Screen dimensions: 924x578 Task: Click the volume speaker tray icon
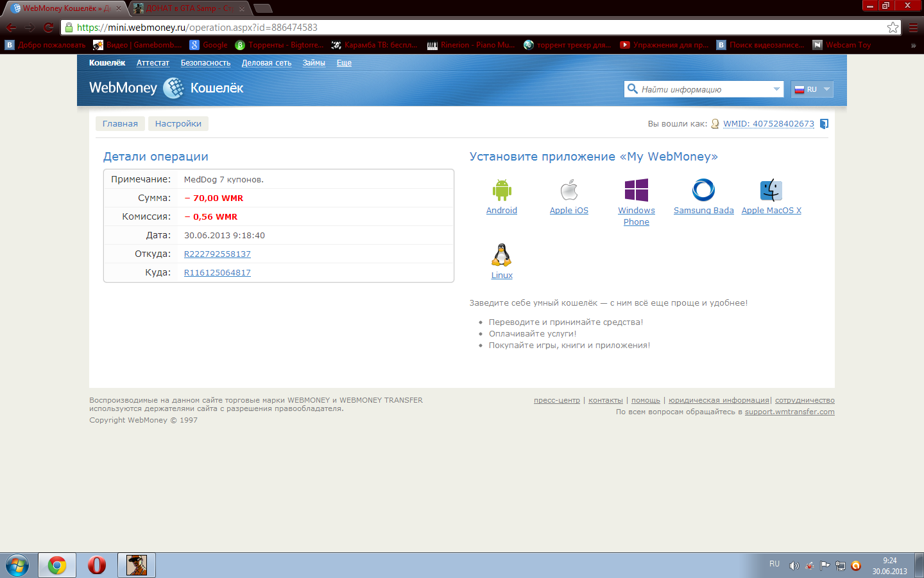pyautogui.click(x=794, y=566)
